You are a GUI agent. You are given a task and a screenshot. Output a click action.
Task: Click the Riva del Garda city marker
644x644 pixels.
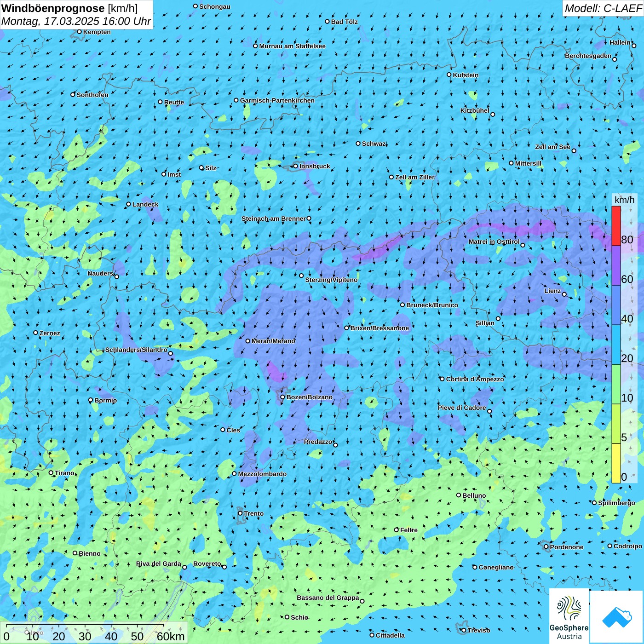pos(184,567)
